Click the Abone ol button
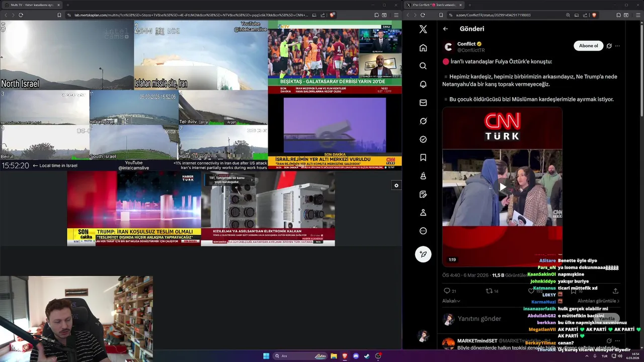This screenshot has height=362, width=644. (x=588, y=46)
